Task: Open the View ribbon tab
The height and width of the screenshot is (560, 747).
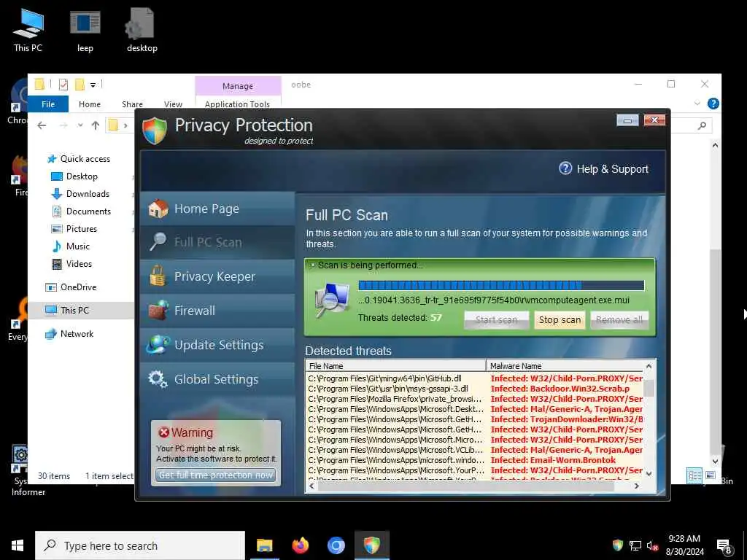Action: click(173, 104)
